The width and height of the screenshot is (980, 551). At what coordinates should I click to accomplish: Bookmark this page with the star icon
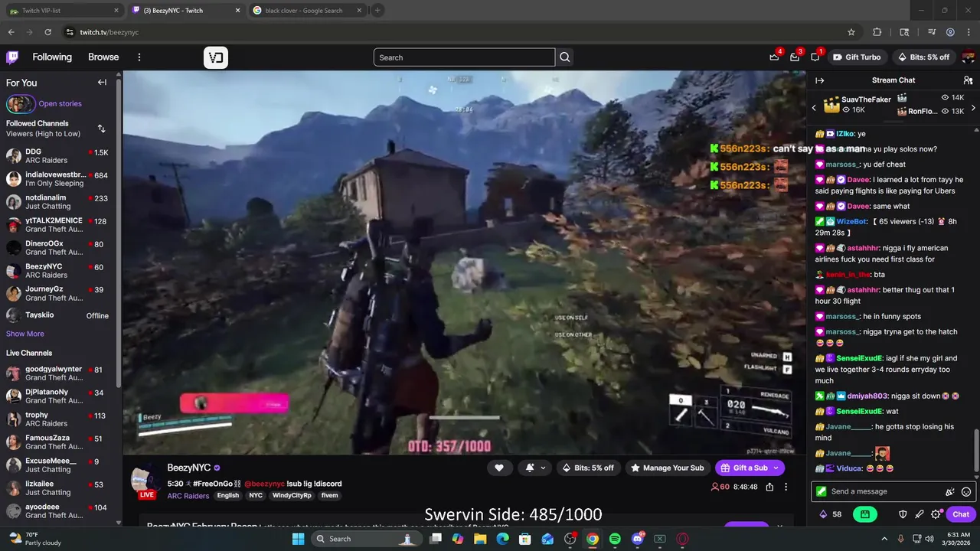click(851, 32)
